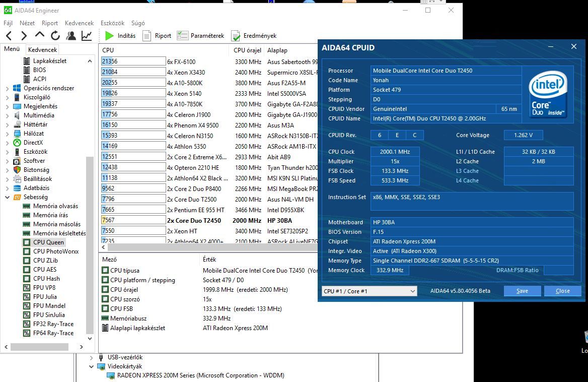This screenshot has height=382, width=588.
Task: Open the Eszközök menu
Action: (112, 23)
